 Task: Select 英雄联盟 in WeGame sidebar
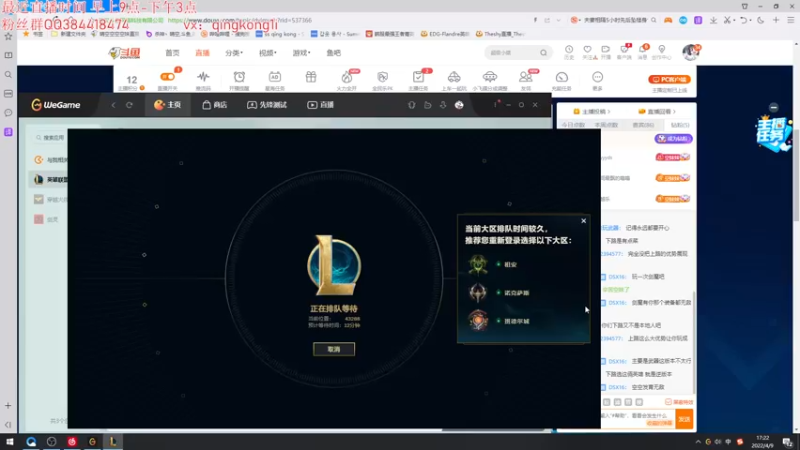(49, 180)
